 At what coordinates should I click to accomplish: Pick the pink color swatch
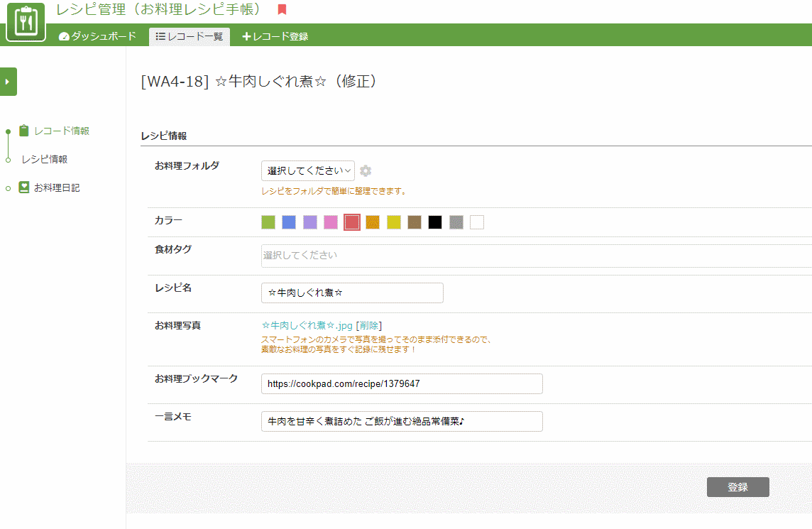coord(330,222)
